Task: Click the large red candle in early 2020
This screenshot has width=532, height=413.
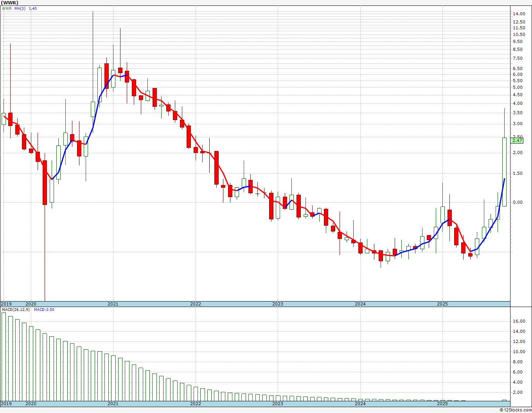Action: coord(45,182)
